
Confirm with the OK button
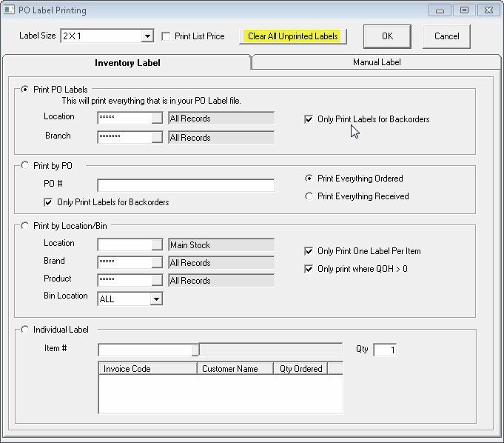387,36
